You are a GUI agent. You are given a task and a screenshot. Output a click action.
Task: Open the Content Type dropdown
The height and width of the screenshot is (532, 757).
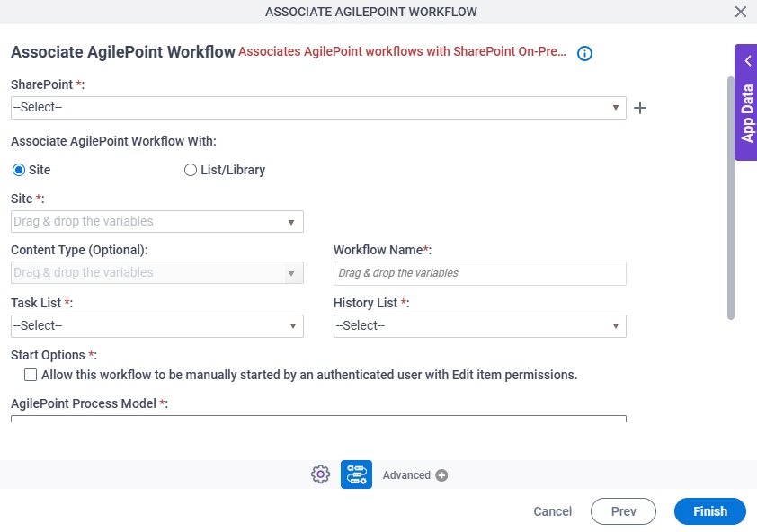point(157,273)
